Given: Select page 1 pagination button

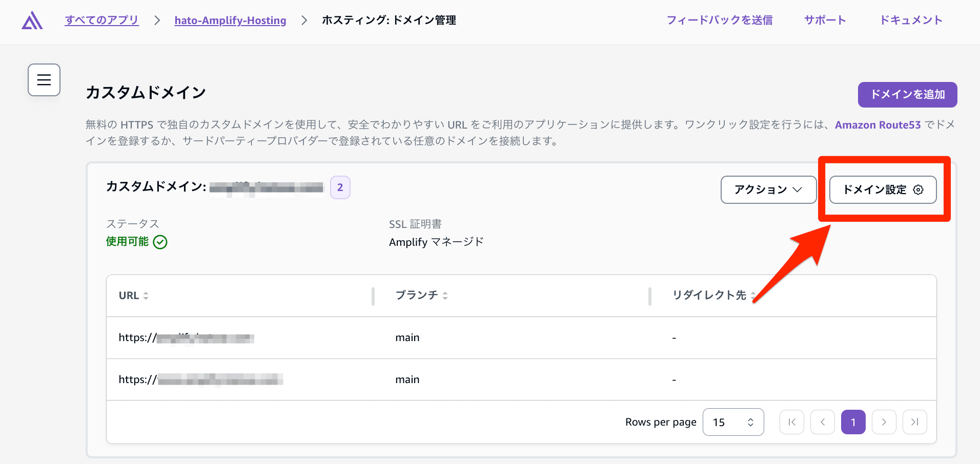Looking at the screenshot, I should click(x=853, y=422).
